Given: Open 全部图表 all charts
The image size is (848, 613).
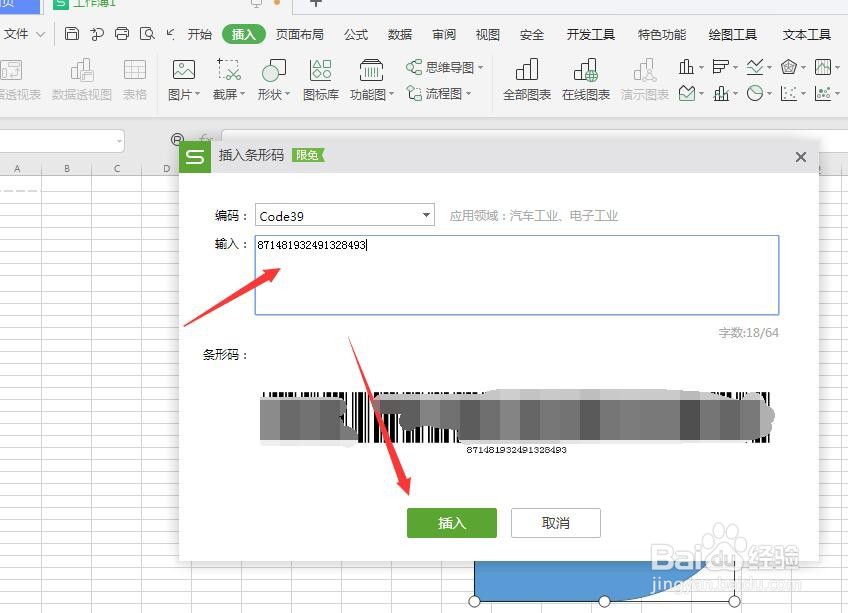Looking at the screenshot, I should [527, 80].
